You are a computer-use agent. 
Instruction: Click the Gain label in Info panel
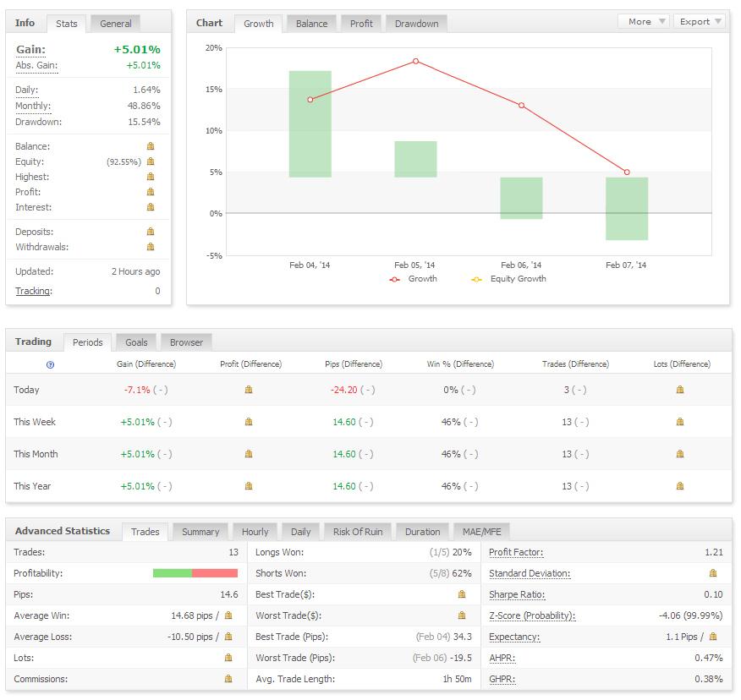coord(30,50)
